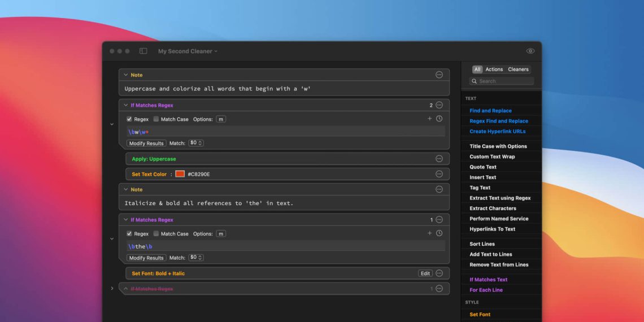Click Modify Results button in second regex block
The image size is (644, 322).
pos(146,258)
